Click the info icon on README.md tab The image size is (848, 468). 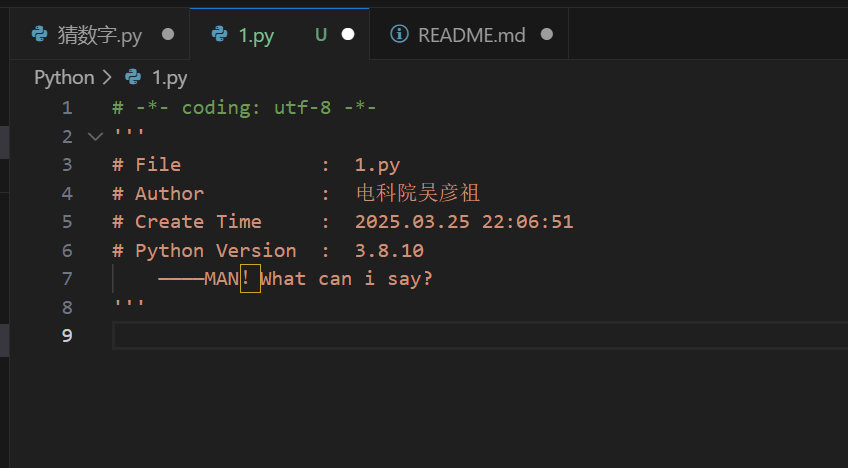coord(399,34)
